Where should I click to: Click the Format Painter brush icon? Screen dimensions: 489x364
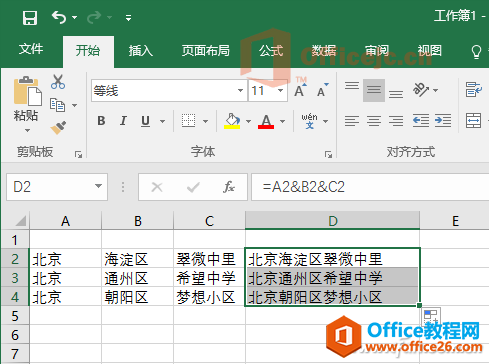tap(58, 127)
